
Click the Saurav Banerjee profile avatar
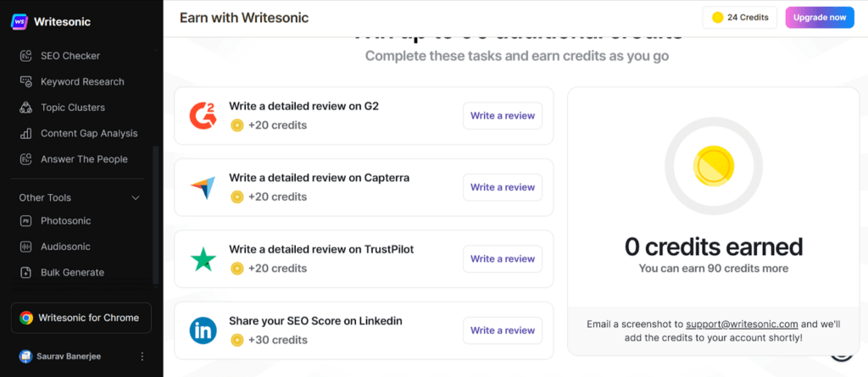tap(25, 356)
